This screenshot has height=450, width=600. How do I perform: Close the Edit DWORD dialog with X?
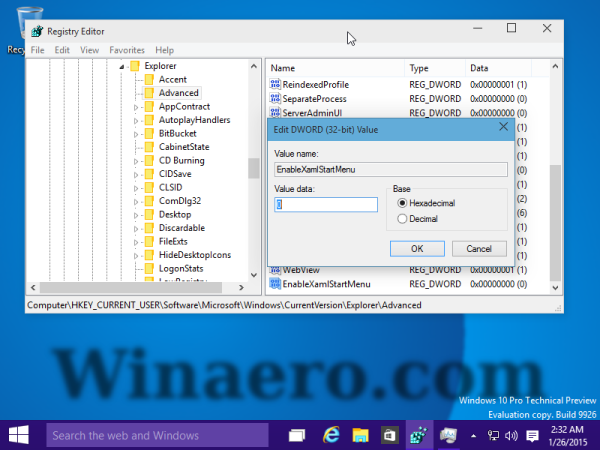point(504,127)
